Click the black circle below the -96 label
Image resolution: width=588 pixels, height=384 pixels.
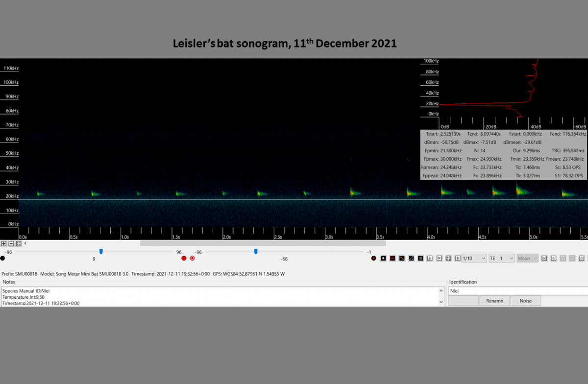click(x=2, y=258)
